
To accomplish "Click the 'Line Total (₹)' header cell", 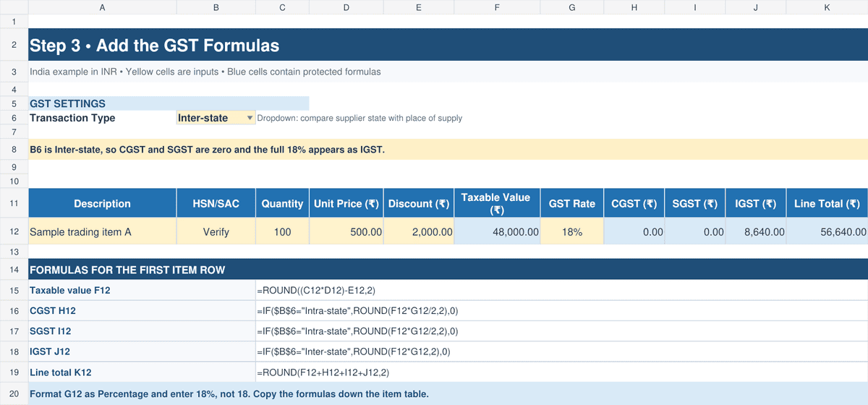I will point(827,203).
